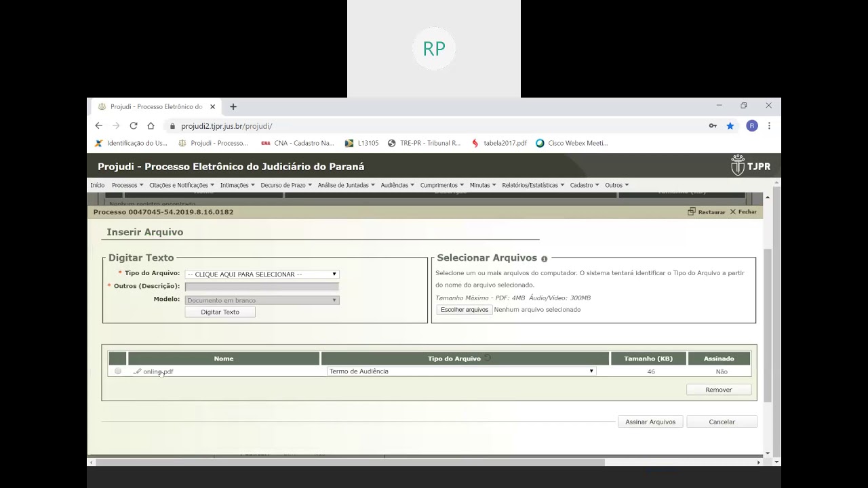Viewport: 868px width, 488px height.
Task: Click the horizontal scrollbar at bottom
Action: click(350, 462)
